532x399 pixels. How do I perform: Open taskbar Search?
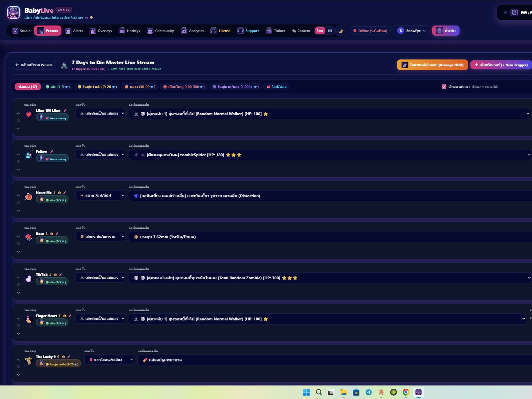[319, 392]
